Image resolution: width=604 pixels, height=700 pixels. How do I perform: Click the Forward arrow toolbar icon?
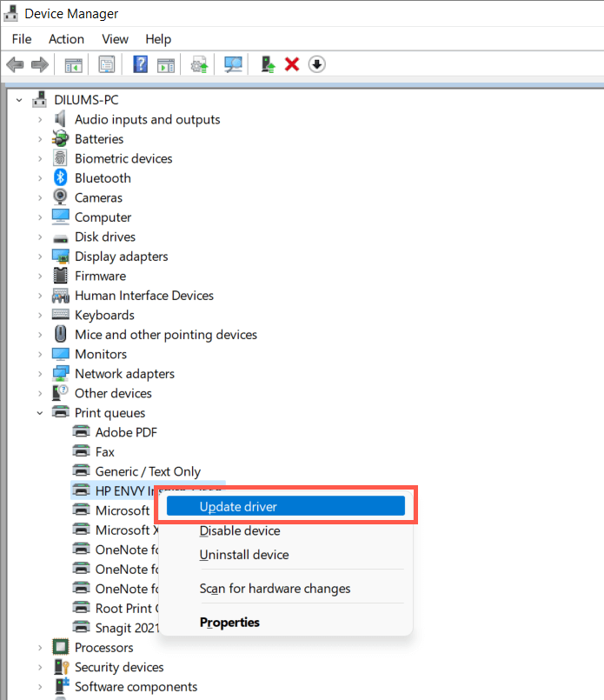[x=40, y=64]
